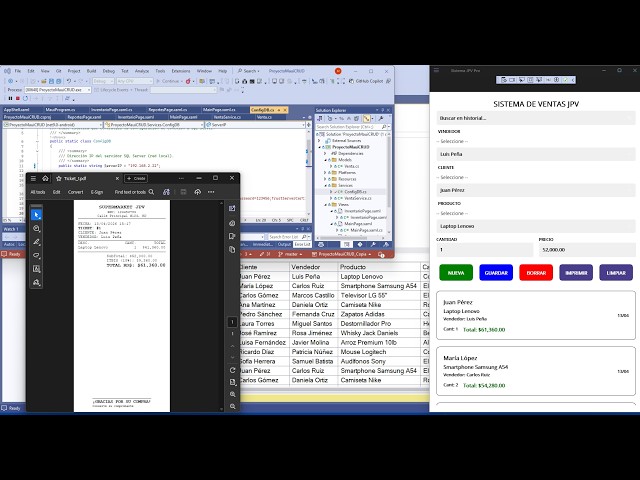Click the Create button in Acrobat
The width and height of the screenshot is (640, 480).
click(136, 178)
